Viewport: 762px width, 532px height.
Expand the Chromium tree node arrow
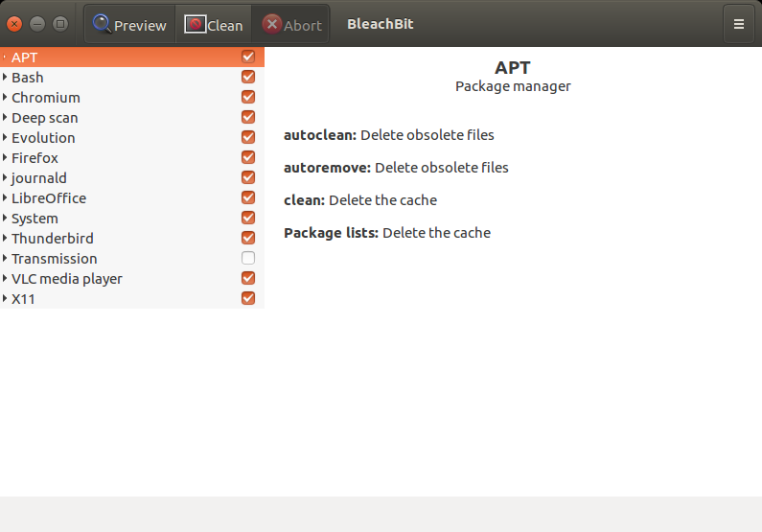pos(5,97)
